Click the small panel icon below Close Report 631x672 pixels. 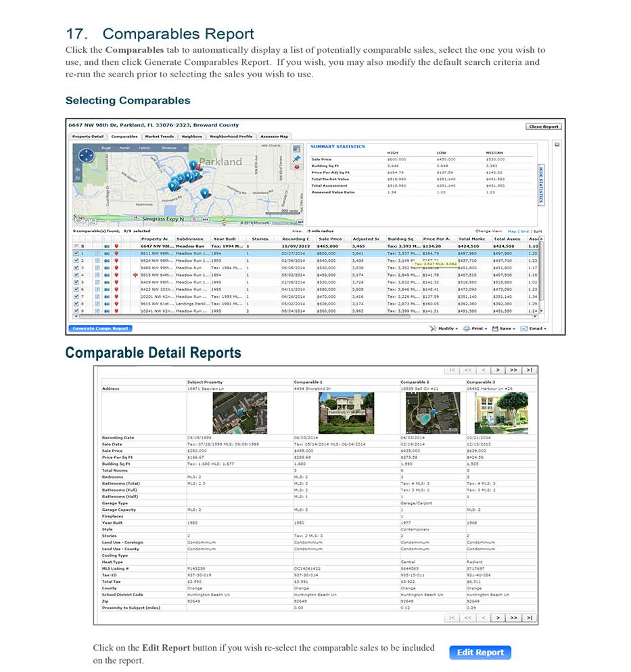(557, 145)
